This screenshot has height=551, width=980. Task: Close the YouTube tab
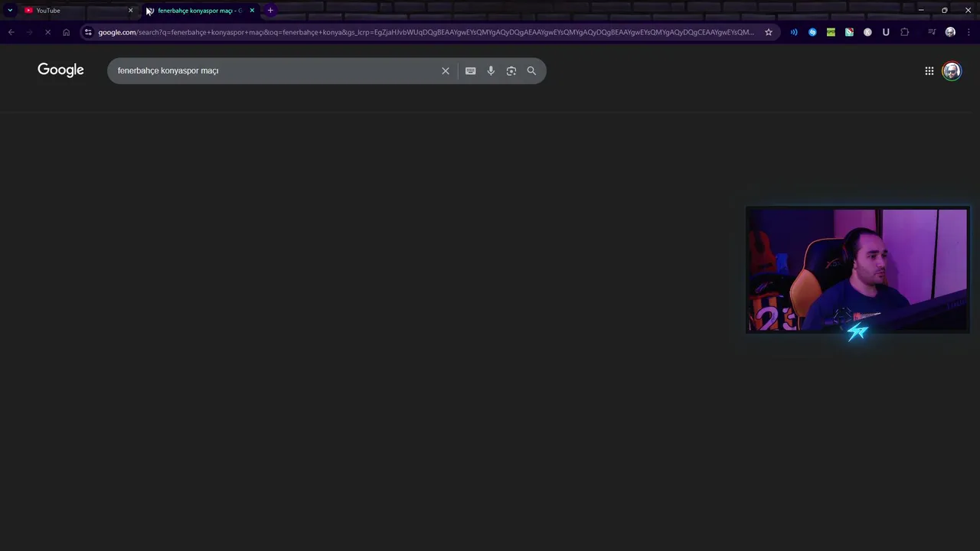(130, 10)
